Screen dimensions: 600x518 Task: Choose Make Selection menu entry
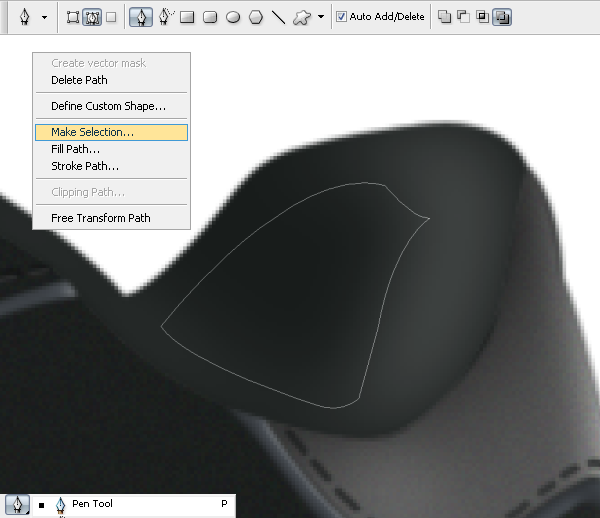pos(111,132)
